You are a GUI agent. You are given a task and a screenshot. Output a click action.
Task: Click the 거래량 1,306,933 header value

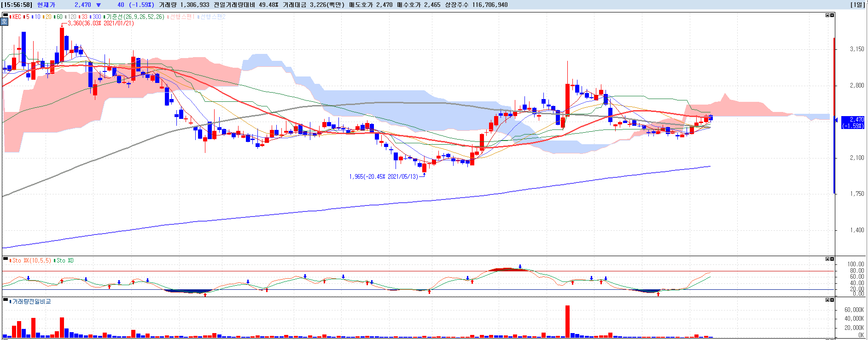(184, 5)
